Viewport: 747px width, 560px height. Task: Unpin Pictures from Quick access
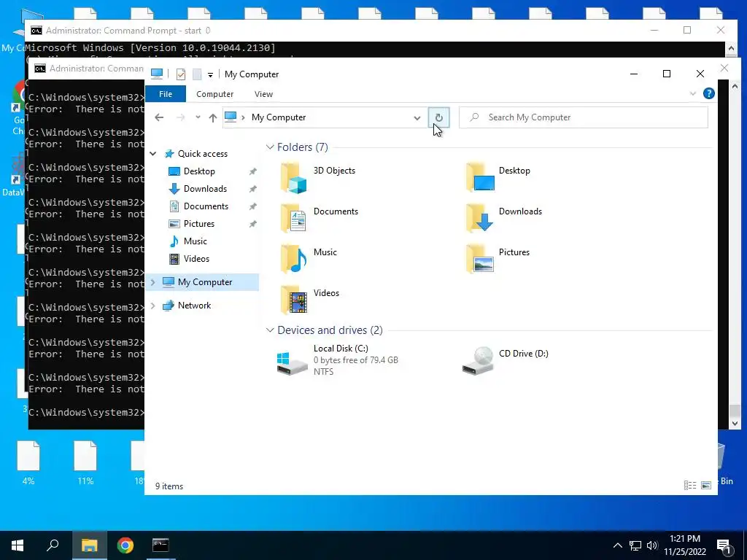pyautogui.click(x=253, y=224)
